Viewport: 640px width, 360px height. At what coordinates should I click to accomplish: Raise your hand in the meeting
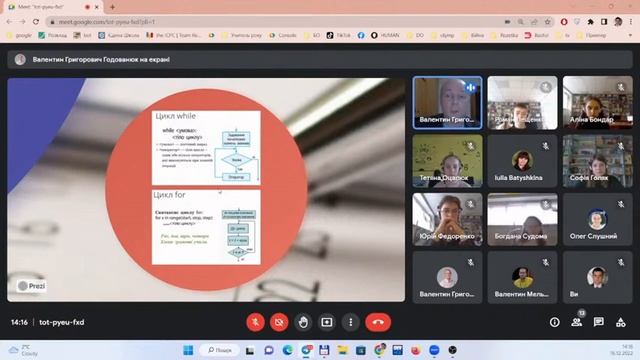pyautogui.click(x=303, y=322)
